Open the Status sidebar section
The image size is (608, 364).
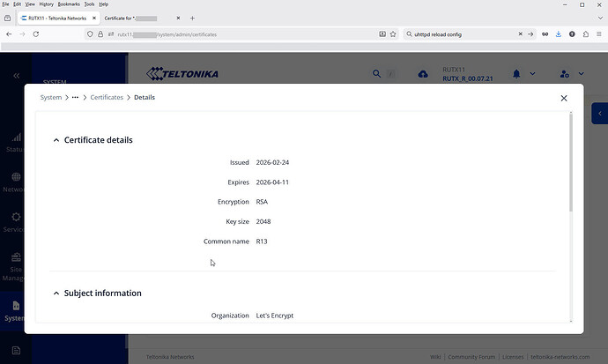pyautogui.click(x=15, y=142)
